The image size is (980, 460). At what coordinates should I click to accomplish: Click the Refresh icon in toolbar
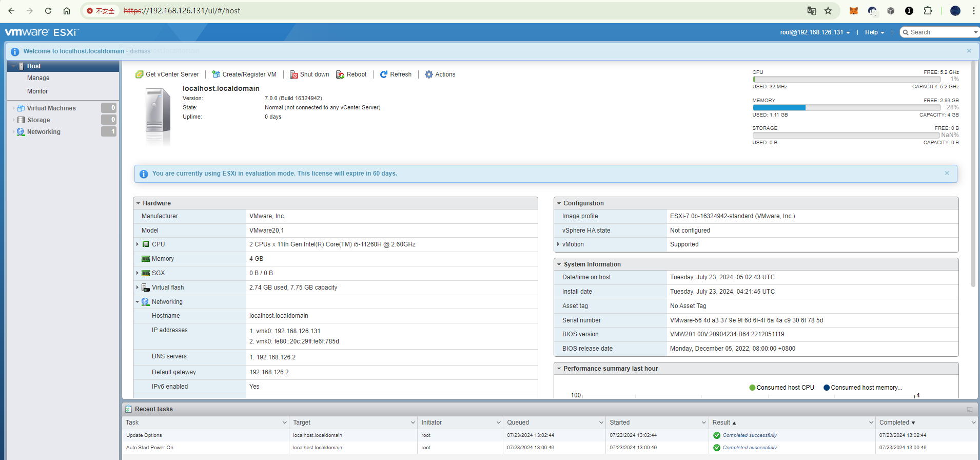tap(384, 74)
